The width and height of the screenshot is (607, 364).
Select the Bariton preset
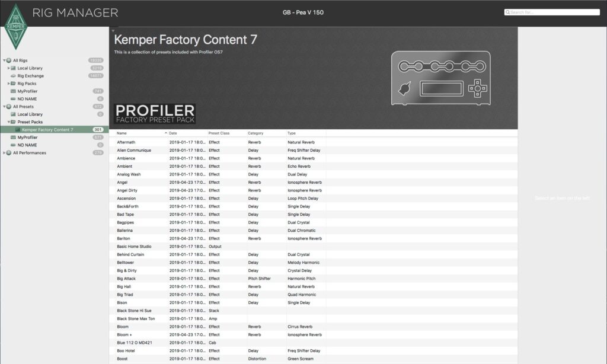(x=313, y=238)
